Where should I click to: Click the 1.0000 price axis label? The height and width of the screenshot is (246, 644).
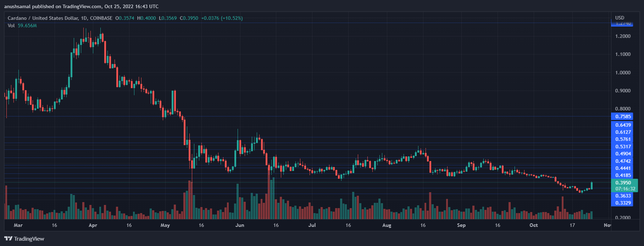click(623, 73)
